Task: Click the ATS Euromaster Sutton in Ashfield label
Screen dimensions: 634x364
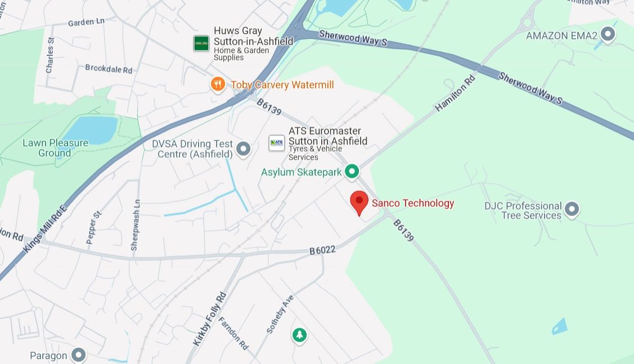Action: pos(328,136)
